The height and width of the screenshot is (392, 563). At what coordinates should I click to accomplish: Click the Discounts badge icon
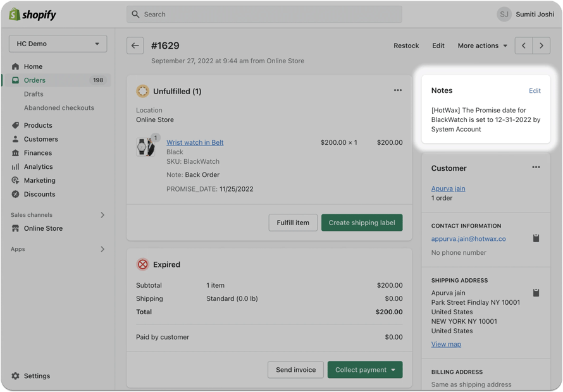click(15, 194)
